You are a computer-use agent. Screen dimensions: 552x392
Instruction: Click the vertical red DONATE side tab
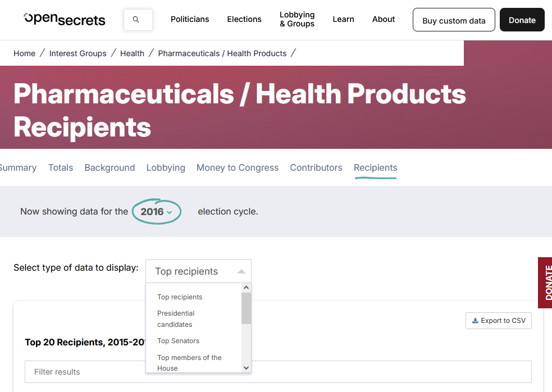545,283
